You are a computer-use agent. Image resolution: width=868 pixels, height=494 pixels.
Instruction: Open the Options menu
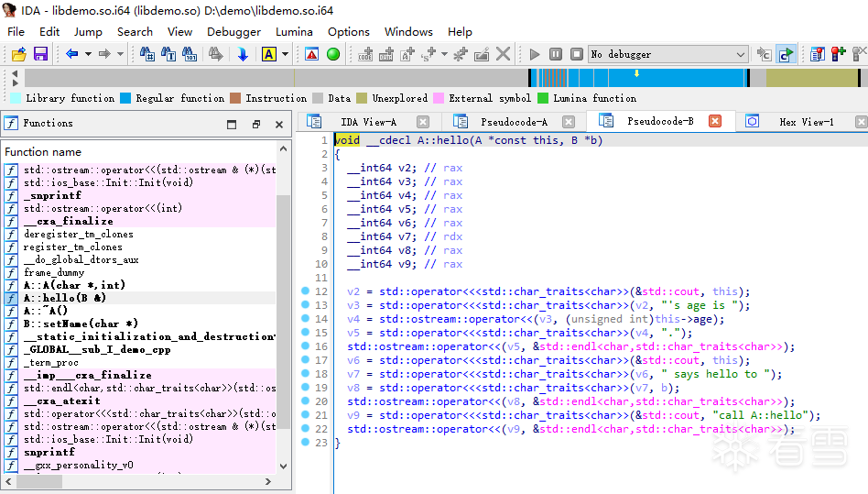tap(348, 31)
